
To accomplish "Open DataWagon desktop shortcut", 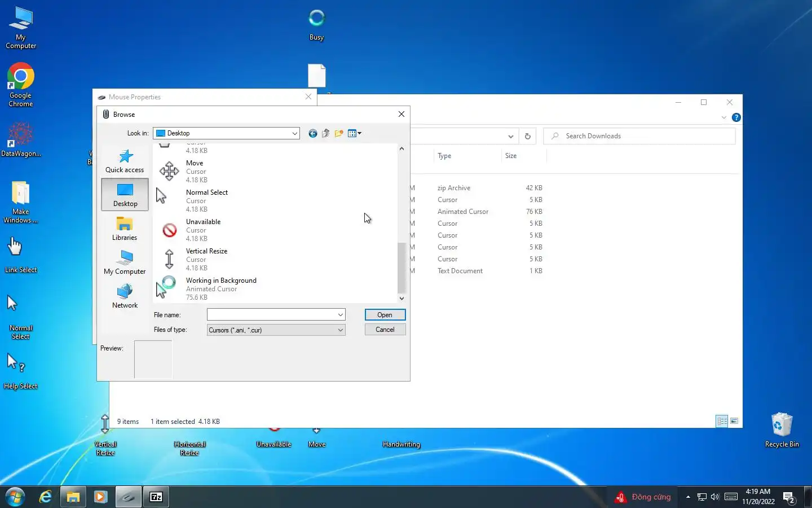I will pos(21,139).
